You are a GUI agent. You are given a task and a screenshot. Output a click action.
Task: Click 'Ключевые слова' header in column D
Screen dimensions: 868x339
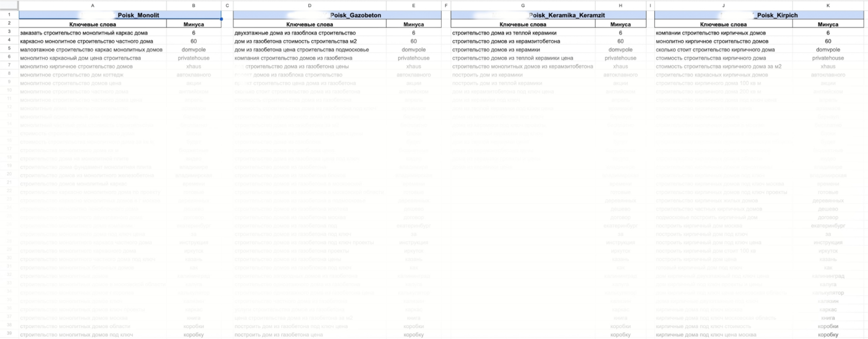(x=309, y=24)
